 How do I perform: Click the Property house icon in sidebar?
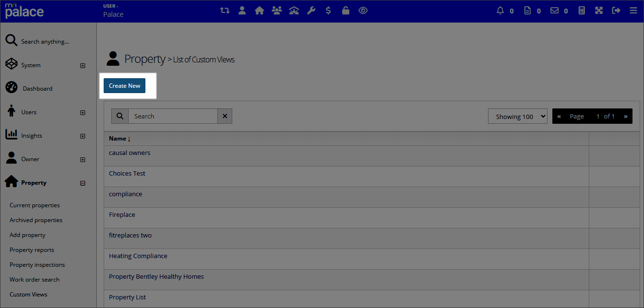[12, 181]
